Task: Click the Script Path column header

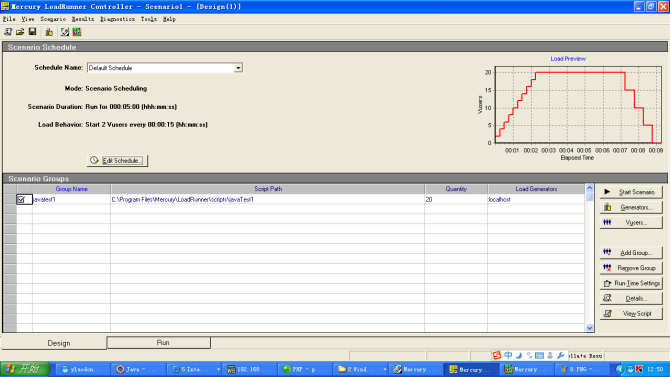Action: click(x=268, y=189)
